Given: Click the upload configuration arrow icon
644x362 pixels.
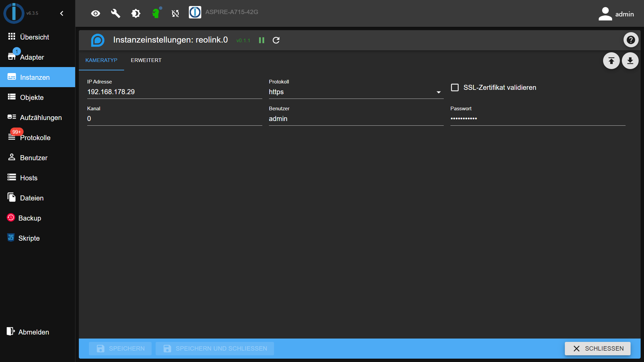Looking at the screenshot, I should coord(611,61).
